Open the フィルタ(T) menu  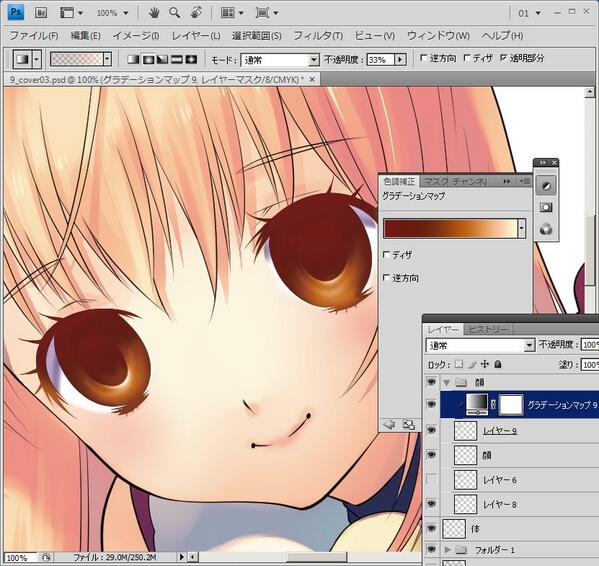(318, 36)
